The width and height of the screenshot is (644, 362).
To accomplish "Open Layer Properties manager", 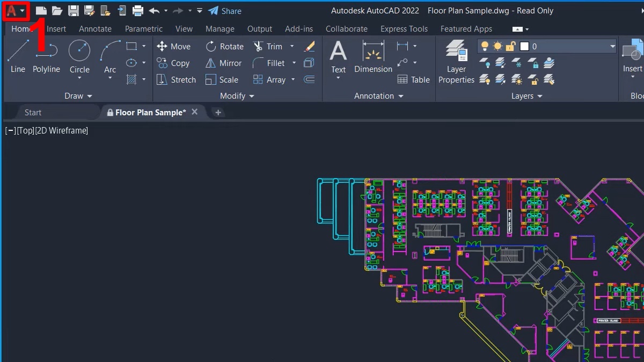I will pyautogui.click(x=456, y=62).
